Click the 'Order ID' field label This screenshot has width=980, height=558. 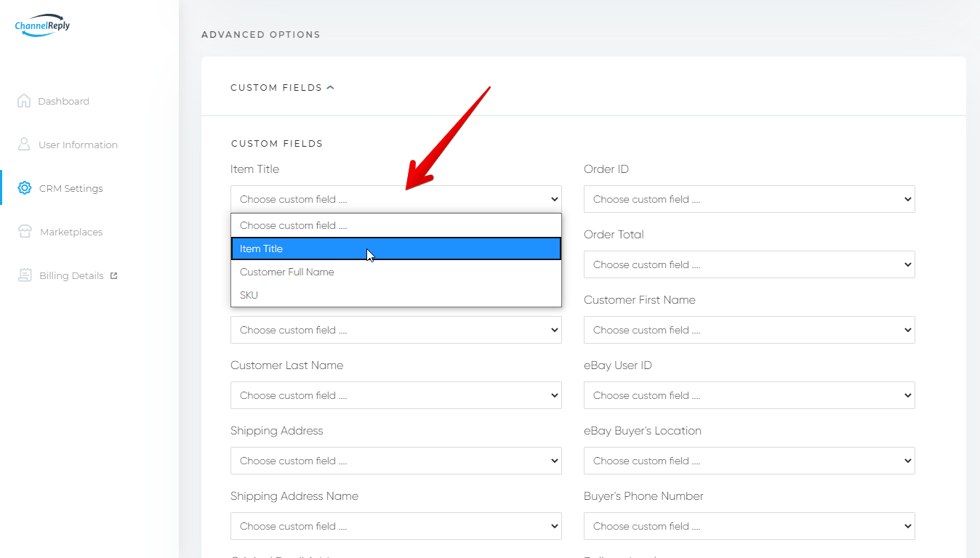click(606, 169)
